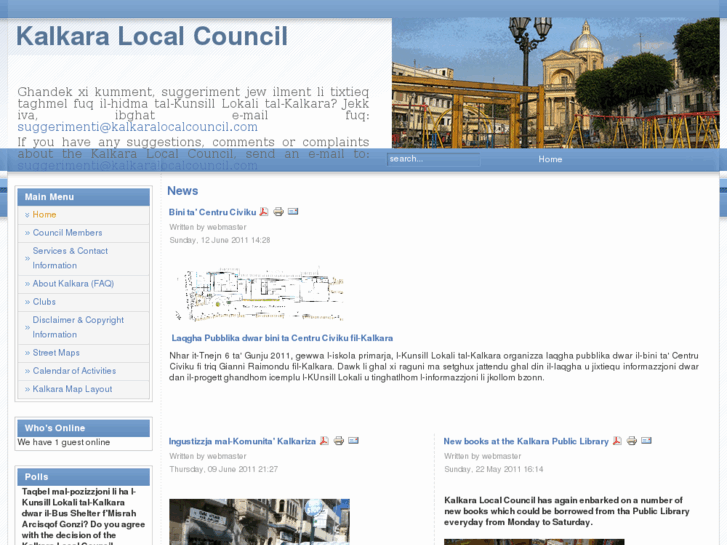The width and height of the screenshot is (727, 545).
Task: Click the Who's Online module header
Action: click(x=83, y=428)
